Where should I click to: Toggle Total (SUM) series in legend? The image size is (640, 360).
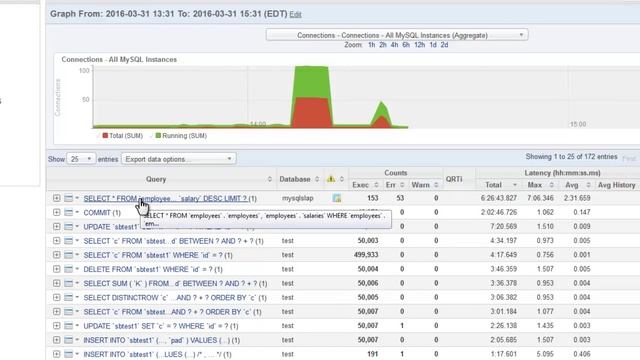(122, 136)
